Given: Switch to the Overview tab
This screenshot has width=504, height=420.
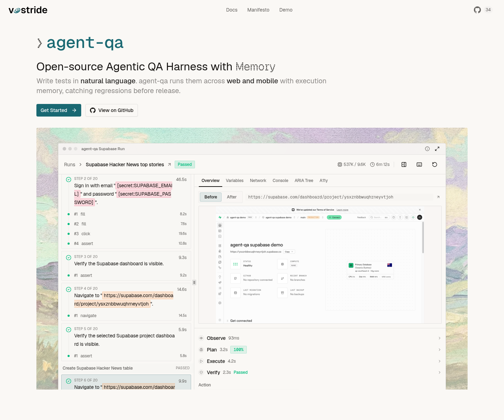Looking at the screenshot, I should [211, 181].
